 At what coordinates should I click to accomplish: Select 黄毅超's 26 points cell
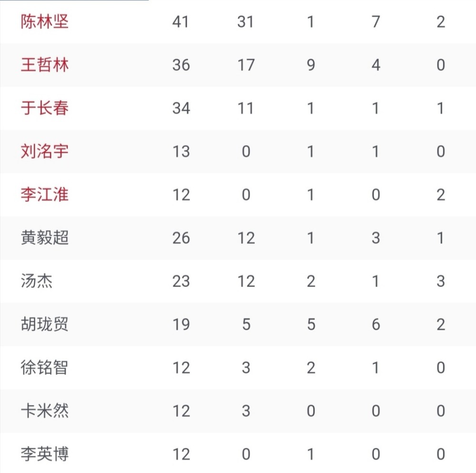tap(181, 238)
